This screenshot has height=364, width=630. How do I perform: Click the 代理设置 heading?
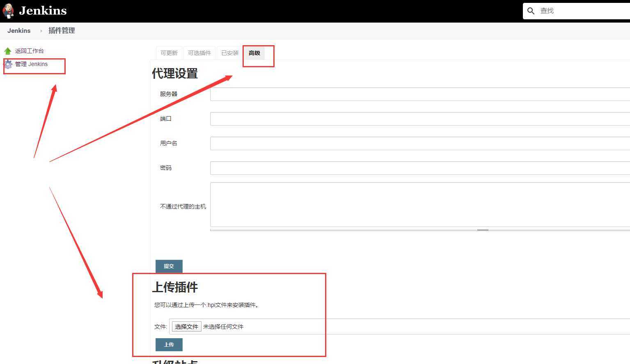click(x=175, y=73)
